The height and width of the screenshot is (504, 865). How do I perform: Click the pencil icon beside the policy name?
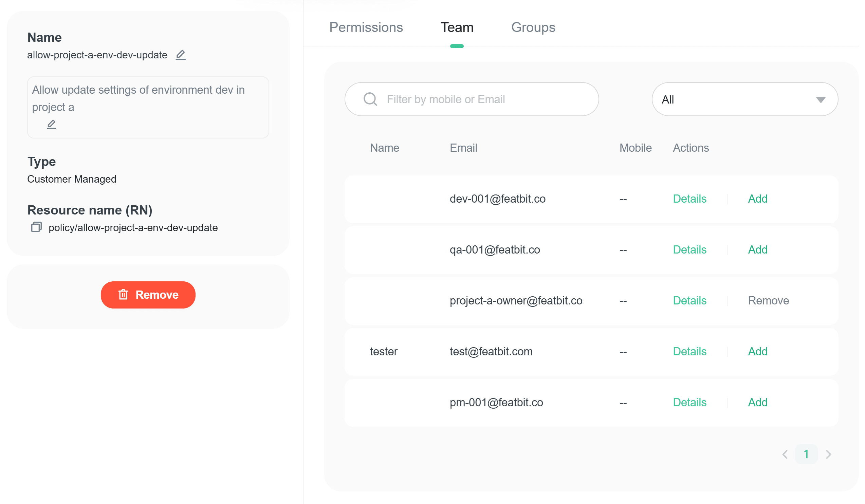181,55
